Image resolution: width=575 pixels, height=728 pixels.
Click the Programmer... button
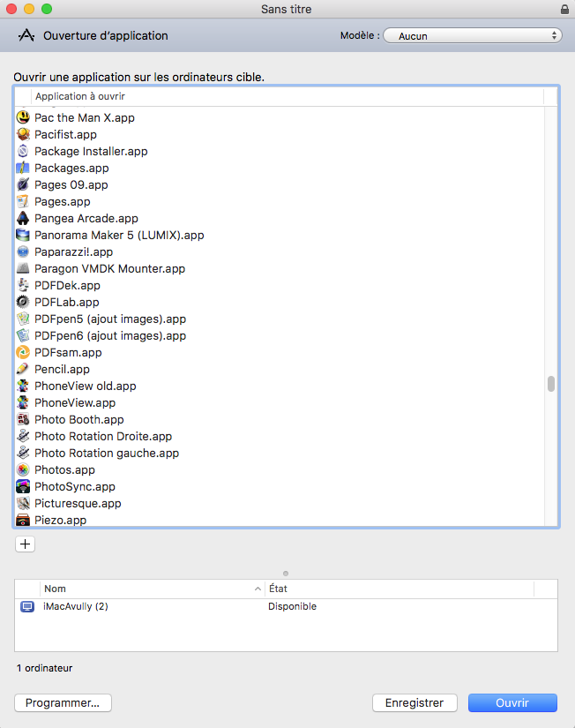pyautogui.click(x=63, y=702)
